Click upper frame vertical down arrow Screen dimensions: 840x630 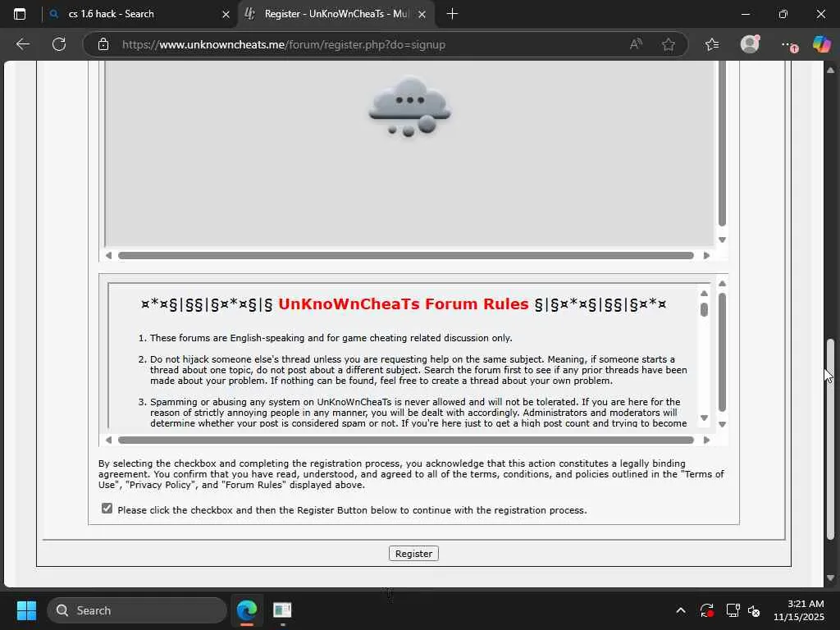point(722,240)
